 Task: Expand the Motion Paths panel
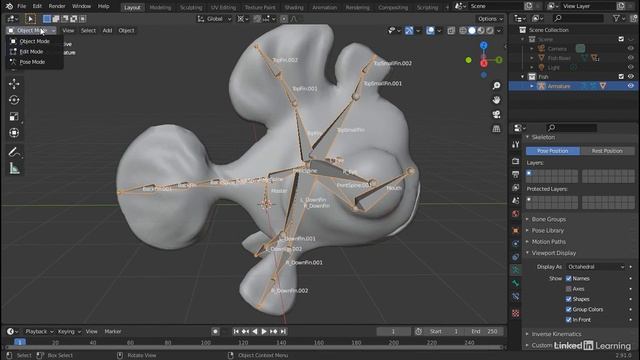tap(549, 242)
